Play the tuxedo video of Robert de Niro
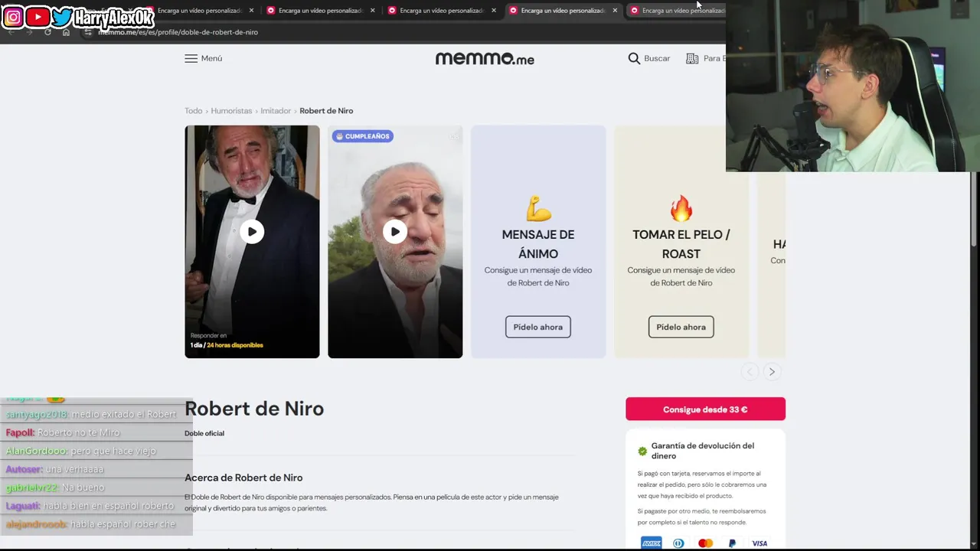980x551 pixels. click(252, 232)
